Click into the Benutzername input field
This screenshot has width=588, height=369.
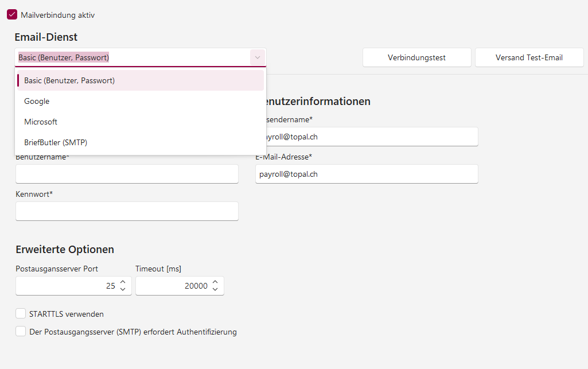click(127, 174)
